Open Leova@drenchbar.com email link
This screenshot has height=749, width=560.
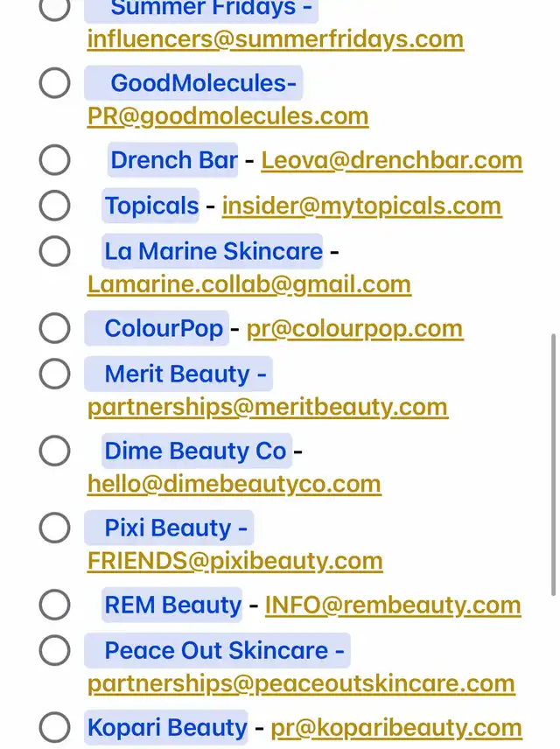pyautogui.click(x=391, y=160)
